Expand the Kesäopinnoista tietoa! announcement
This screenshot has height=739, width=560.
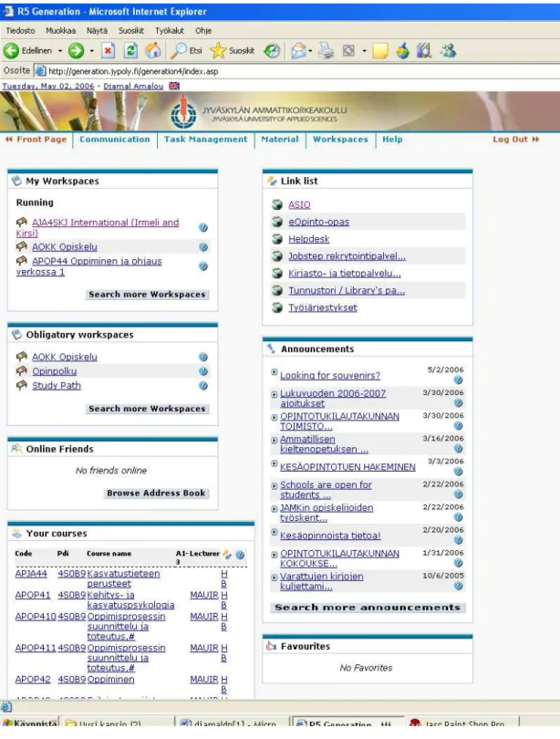click(275, 532)
